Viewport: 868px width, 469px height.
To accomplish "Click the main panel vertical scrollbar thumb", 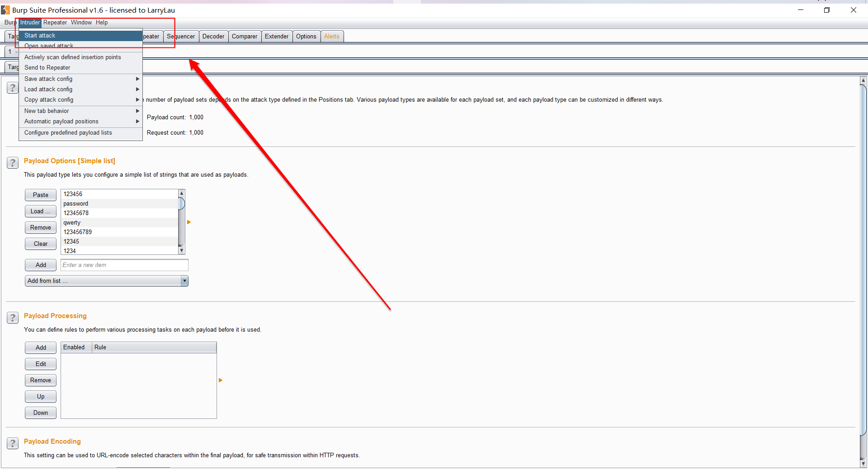I will coord(863,260).
